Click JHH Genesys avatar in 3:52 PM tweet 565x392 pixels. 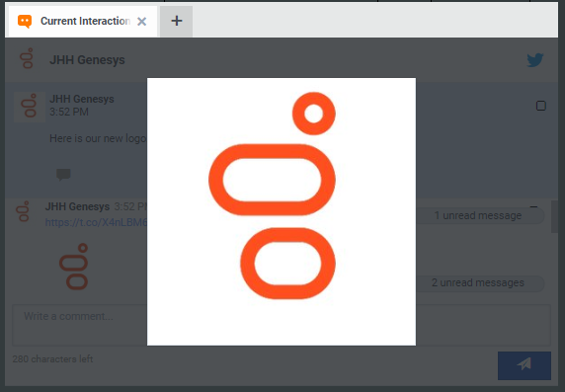tap(30, 107)
